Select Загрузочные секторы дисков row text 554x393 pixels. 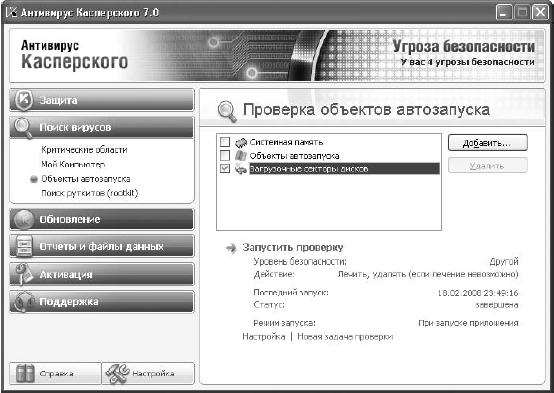pyautogui.click(x=309, y=169)
